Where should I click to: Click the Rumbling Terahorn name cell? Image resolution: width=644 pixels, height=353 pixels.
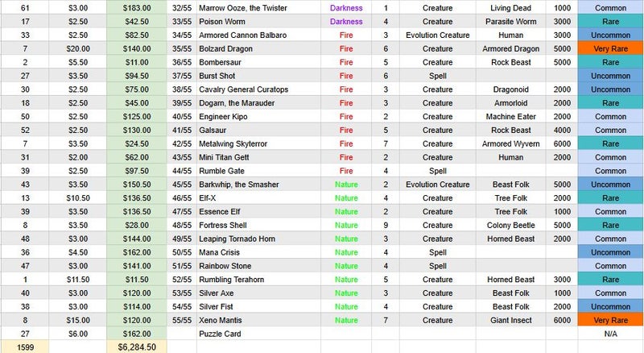click(258, 280)
